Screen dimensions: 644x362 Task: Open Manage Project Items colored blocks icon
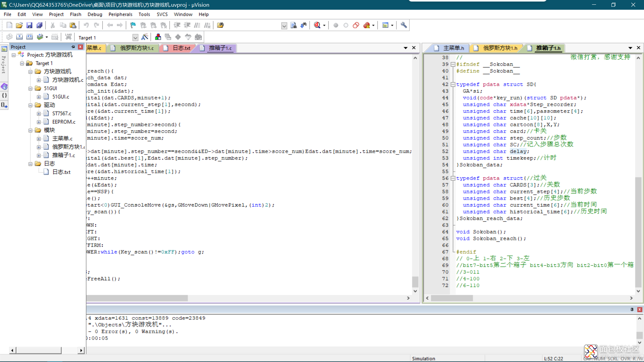click(x=158, y=37)
